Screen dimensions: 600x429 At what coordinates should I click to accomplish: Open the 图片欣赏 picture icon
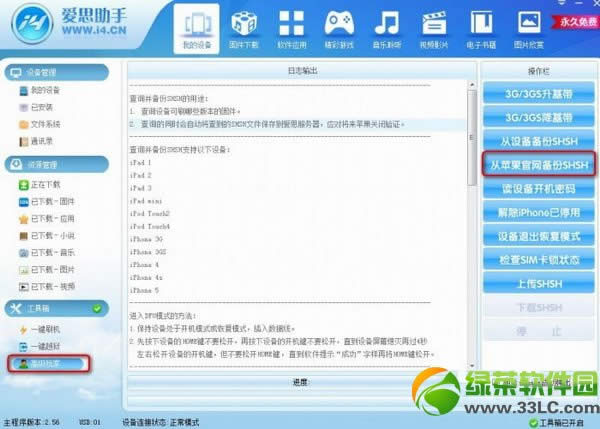[x=529, y=29]
